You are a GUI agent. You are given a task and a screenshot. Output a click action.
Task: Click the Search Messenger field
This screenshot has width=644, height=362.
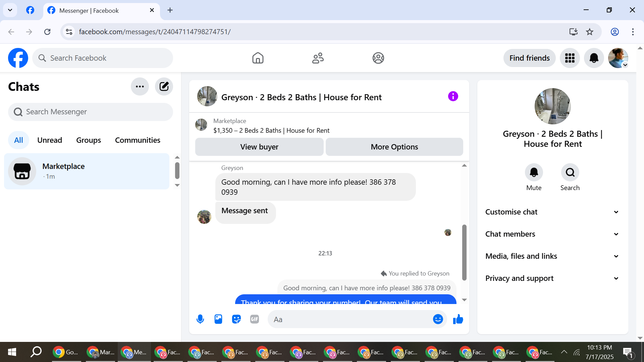91,112
